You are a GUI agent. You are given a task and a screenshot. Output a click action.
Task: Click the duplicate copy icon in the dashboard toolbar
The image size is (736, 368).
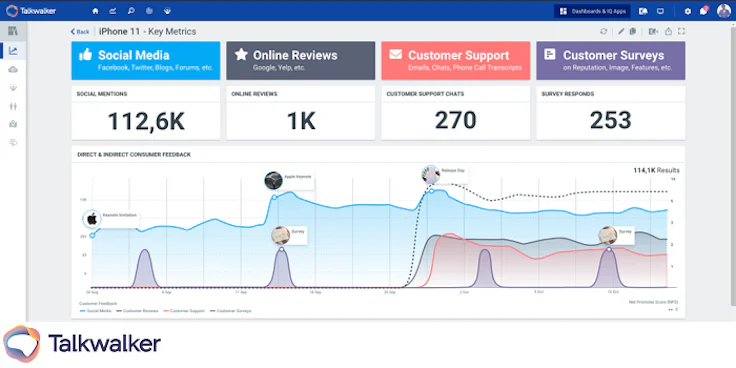pos(633,31)
